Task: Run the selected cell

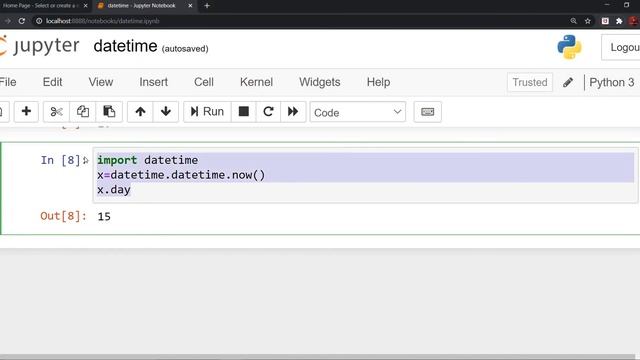Action: pos(207,111)
